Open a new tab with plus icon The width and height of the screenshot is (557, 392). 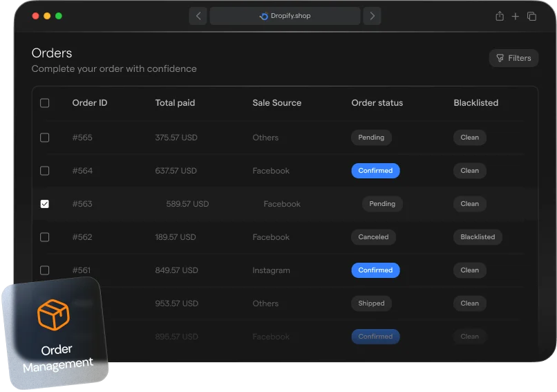pyautogui.click(x=516, y=17)
